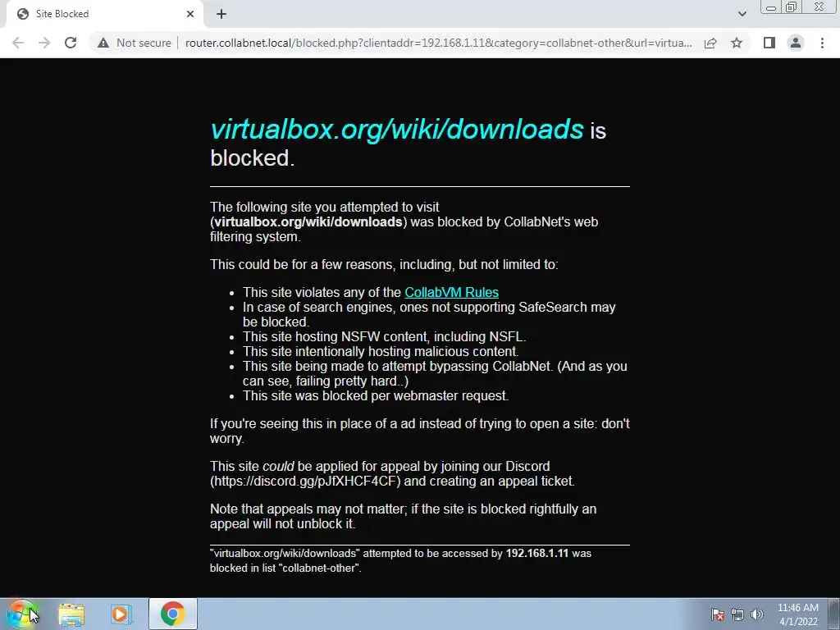840x630 pixels.
Task: Open the volume speaker icon in tray
Action: point(756,614)
